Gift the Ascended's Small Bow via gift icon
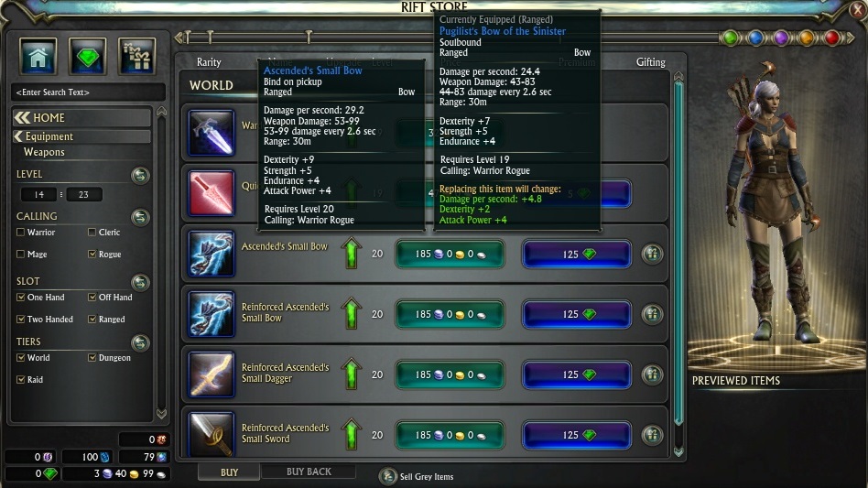The image size is (868, 488). [x=652, y=254]
